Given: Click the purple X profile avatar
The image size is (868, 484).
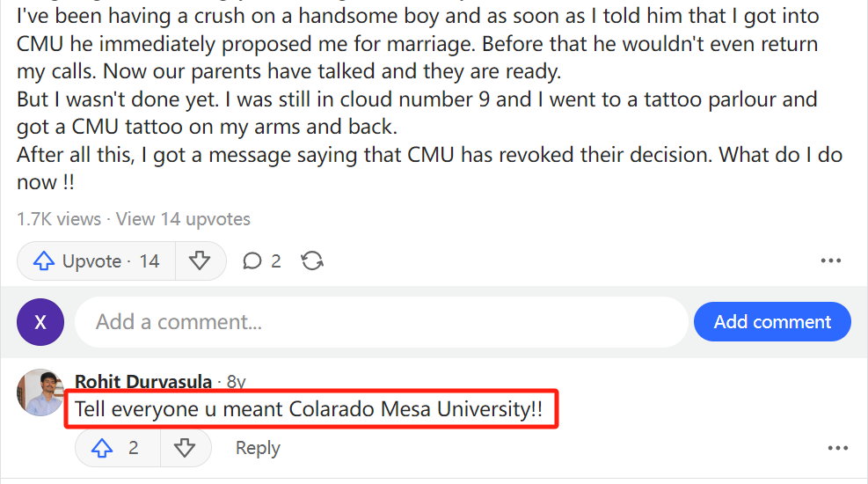Looking at the screenshot, I should (40, 322).
